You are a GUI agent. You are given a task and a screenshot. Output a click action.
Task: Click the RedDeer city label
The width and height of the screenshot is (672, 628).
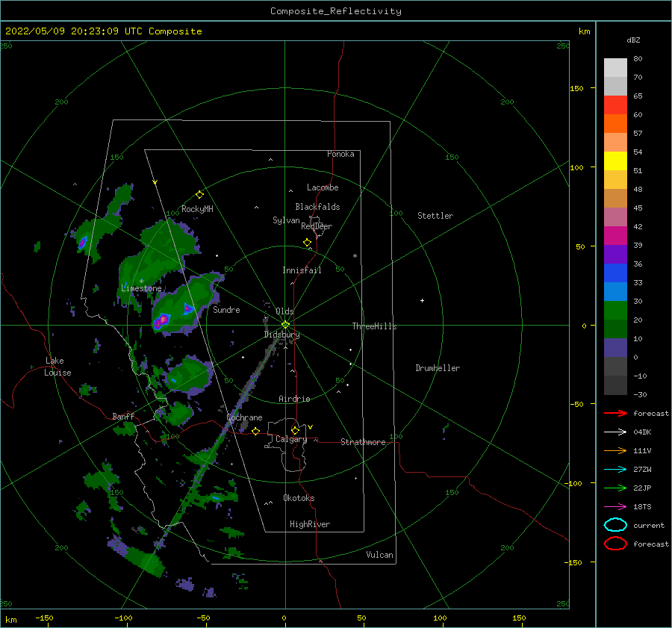[x=317, y=226]
